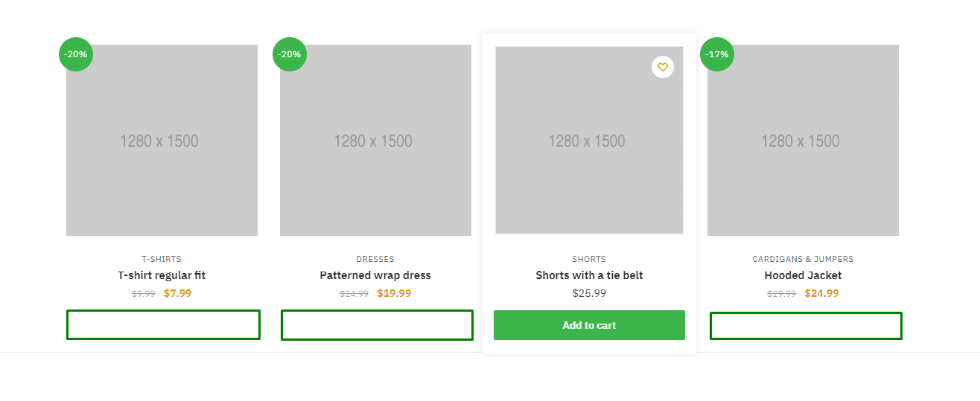Open the Hooded Jacket product image
This screenshot has width=980, height=401.
click(x=803, y=141)
